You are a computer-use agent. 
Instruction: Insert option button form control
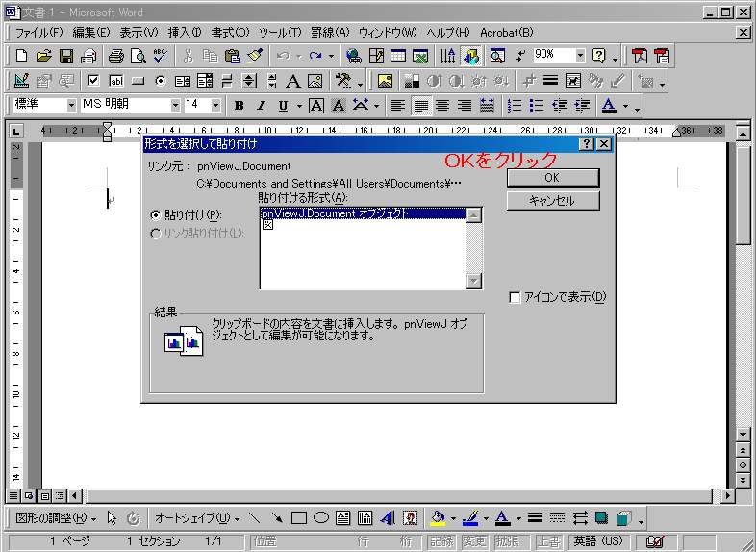coord(161,81)
